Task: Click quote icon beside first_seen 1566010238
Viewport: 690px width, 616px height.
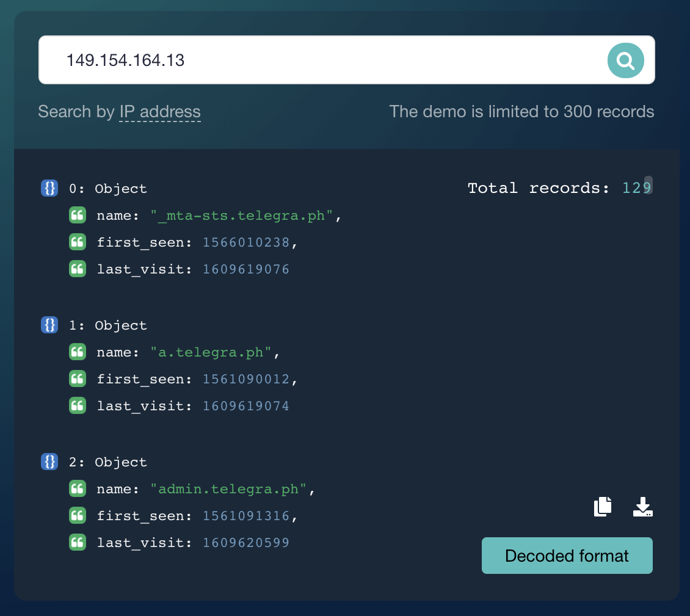Action: (78, 242)
